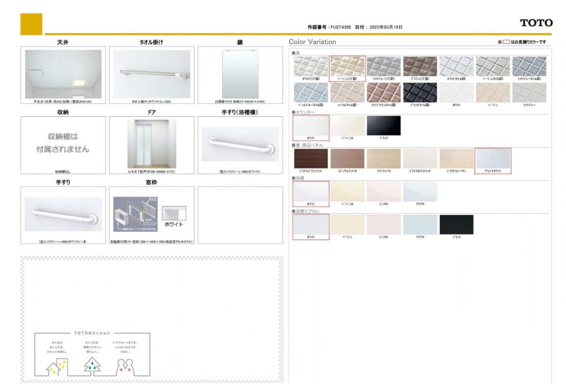Open the mirror (鏡) product image
The image size is (566, 392).
240,74
